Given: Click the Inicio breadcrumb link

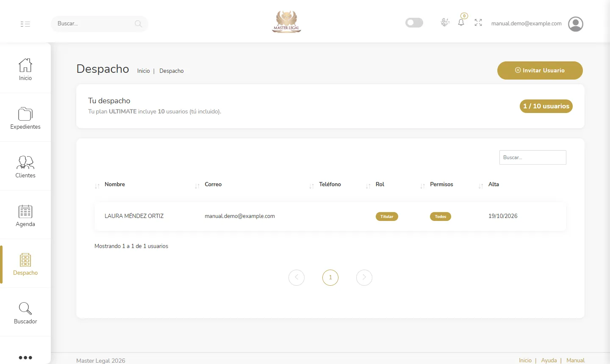Looking at the screenshot, I should coord(144,71).
